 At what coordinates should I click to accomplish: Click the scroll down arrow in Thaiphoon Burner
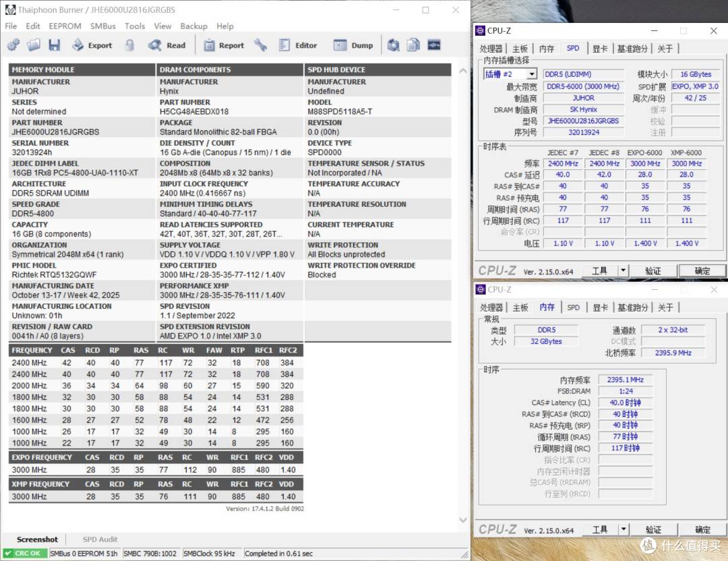[x=463, y=520]
